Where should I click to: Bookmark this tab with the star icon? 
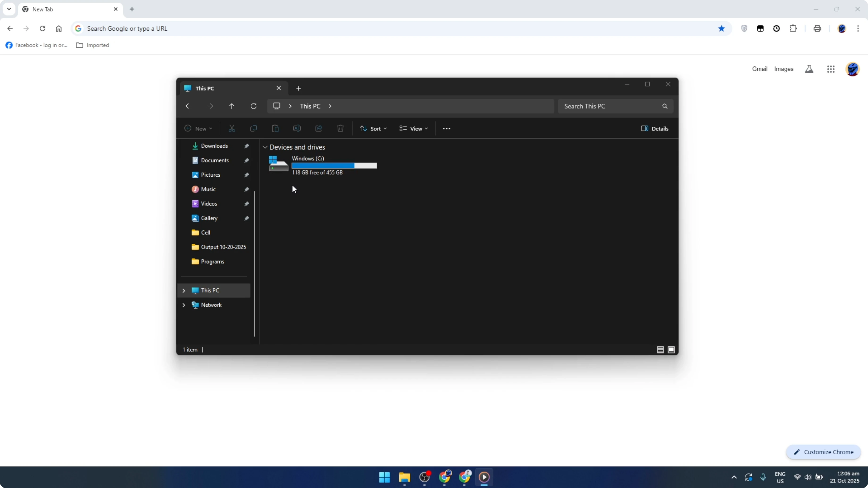722,29
